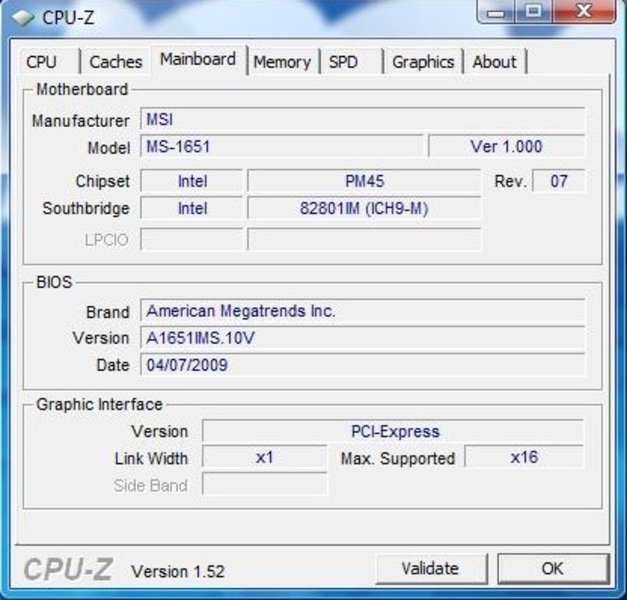This screenshot has height=600, width=627.
Task: Select the Mainboard tab
Action: coord(198,59)
